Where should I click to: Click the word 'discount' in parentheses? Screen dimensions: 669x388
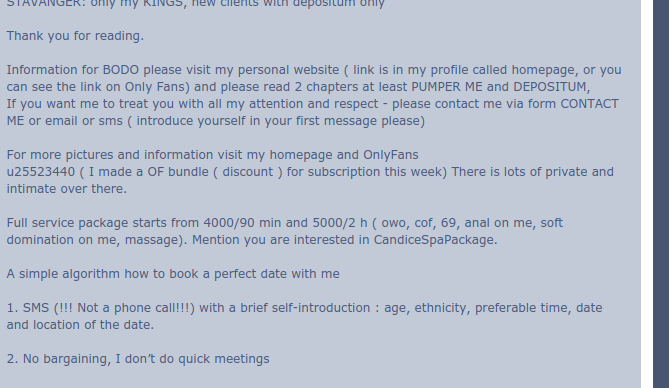pyautogui.click(x=247, y=172)
